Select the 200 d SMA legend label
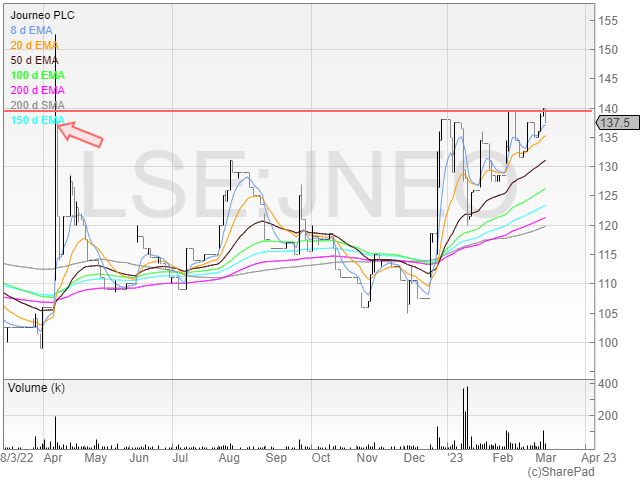Screen dimensions: 640x480 [x=38, y=105]
